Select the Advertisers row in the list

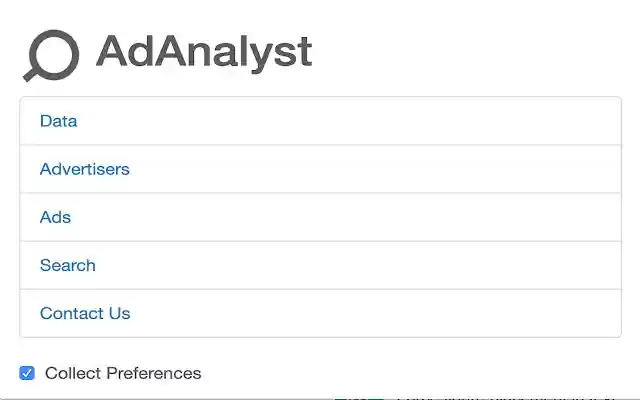(320, 169)
